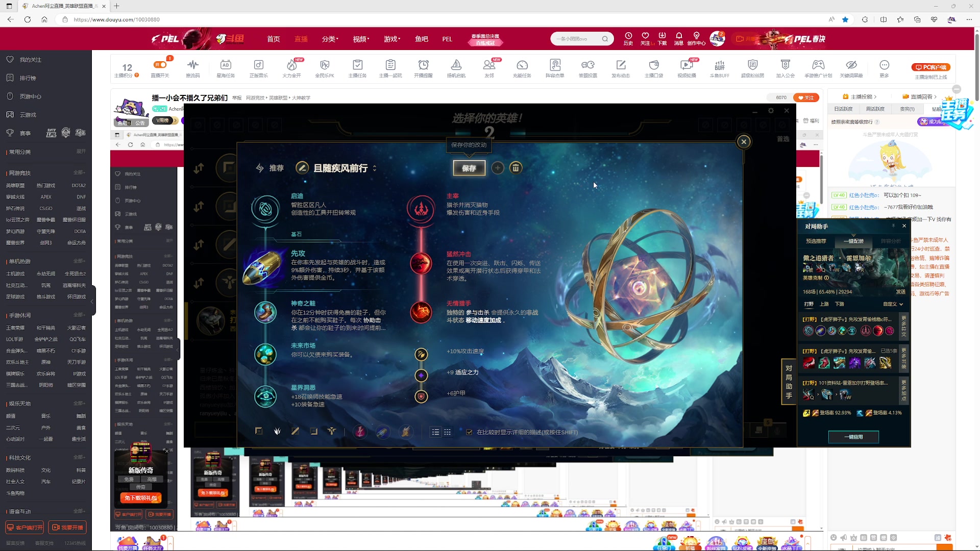
Task: Click the Sudden Impact (猛然冲击) rune icon
Action: pyautogui.click(x=421, y=263)
